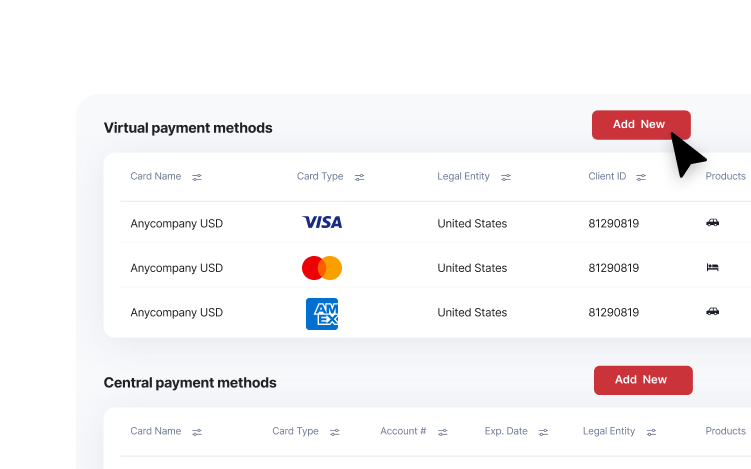Screen dimensions: 751x469
Task: Click the car product icon in Amex row
Action: (712, 311)
